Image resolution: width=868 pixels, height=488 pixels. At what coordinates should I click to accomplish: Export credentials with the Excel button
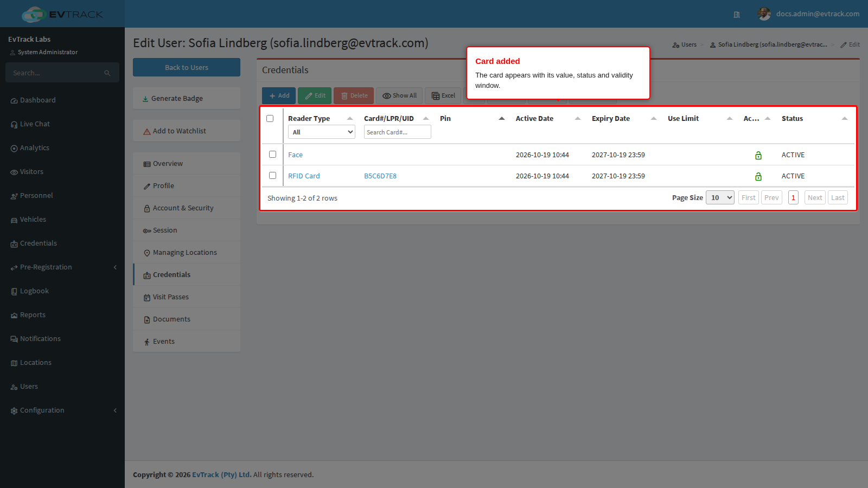[443, 95]
